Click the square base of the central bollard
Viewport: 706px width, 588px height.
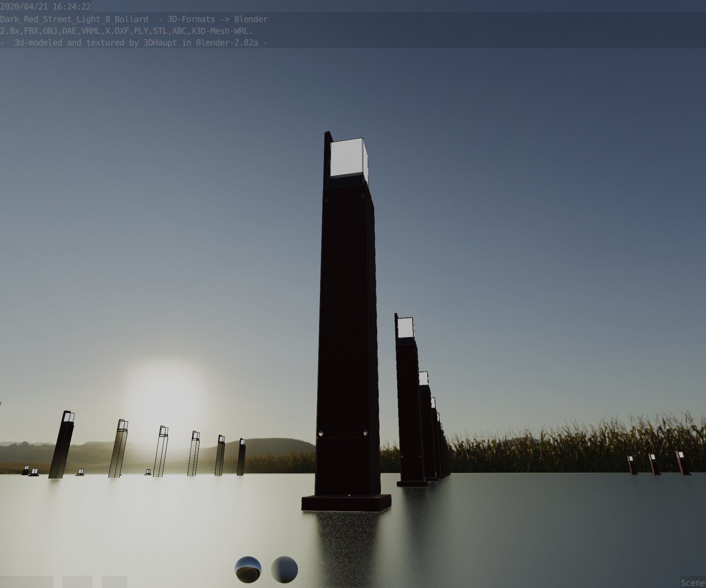(x=346, y=503)
